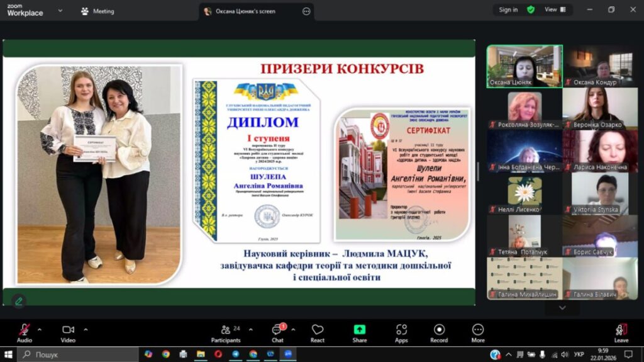Toggle the camera Video button
This screenshot has width=644, height=362.
pyautogui.click(x=68, y=333)
